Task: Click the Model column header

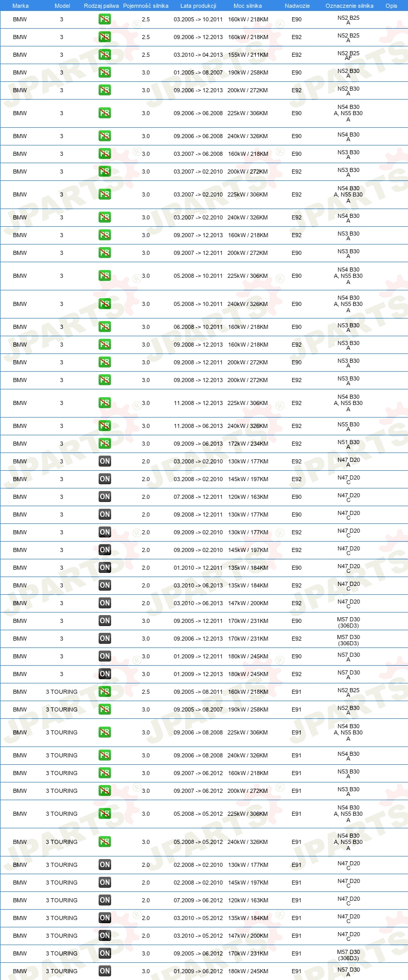Action: [x=62, y=6]
